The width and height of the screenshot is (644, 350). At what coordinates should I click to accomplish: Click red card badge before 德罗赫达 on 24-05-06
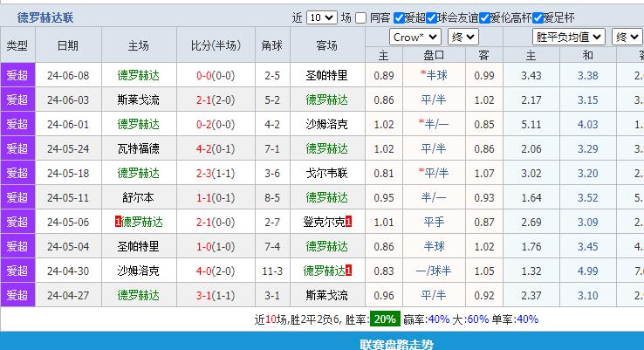(x=118, y=222)
